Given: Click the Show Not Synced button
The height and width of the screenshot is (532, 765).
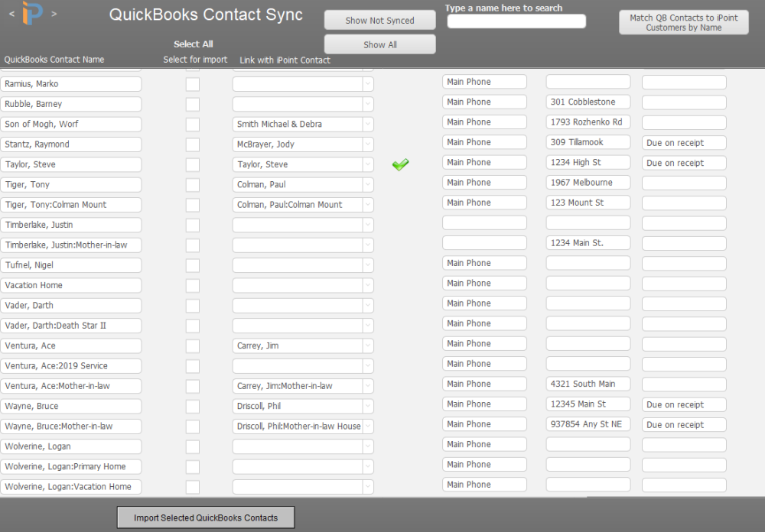Looking at the screenshot, I should (379, 20).
